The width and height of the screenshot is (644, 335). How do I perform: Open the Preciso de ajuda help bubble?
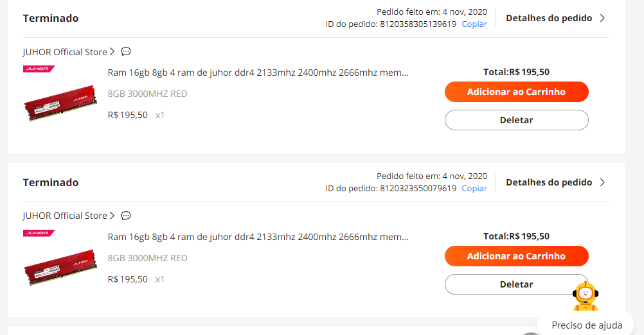click(587, 325)
